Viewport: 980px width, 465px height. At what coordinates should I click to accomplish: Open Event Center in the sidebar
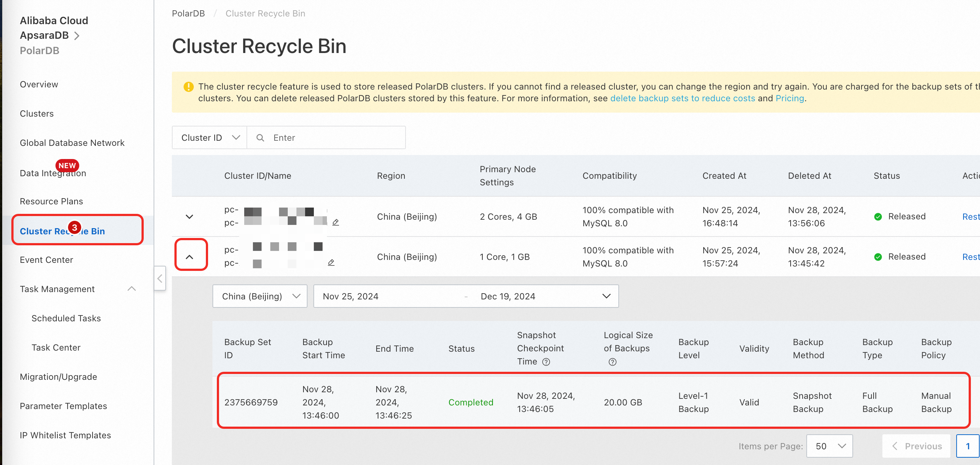[46, 260]
